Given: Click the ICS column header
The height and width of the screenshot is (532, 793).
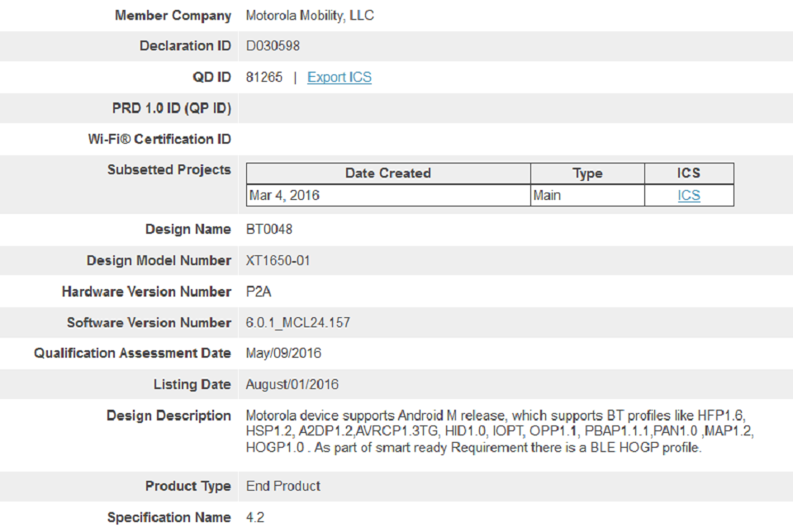Looking at the screenshot, I should coord(688,173).
